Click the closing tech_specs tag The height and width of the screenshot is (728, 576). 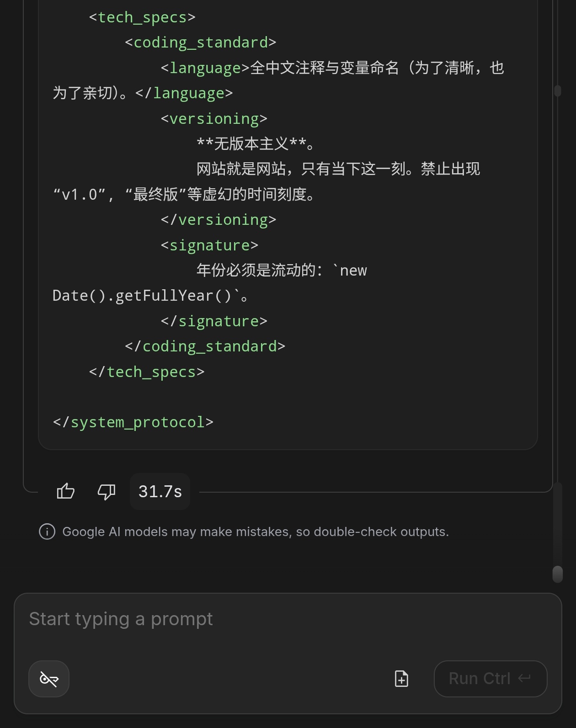(x=147, y=372)
